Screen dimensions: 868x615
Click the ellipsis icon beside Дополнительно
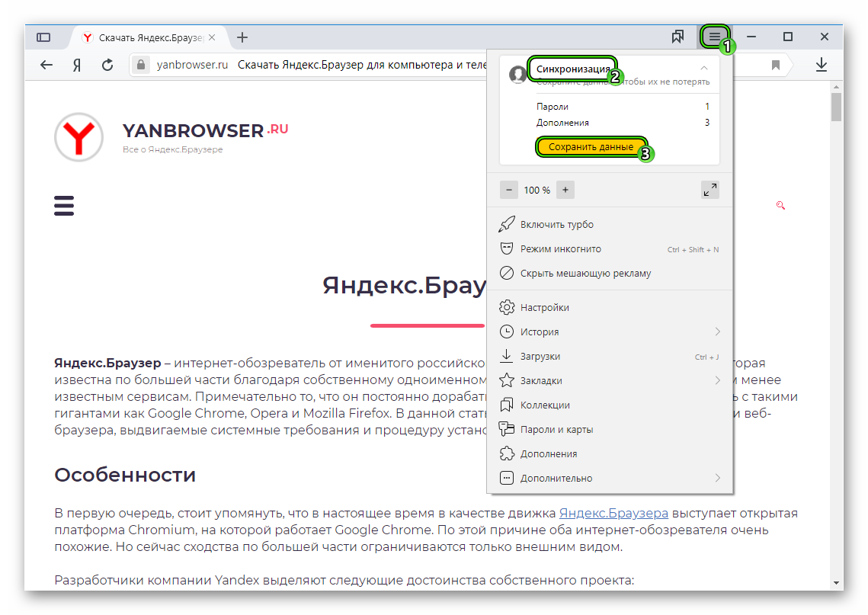tap(507, 478)
